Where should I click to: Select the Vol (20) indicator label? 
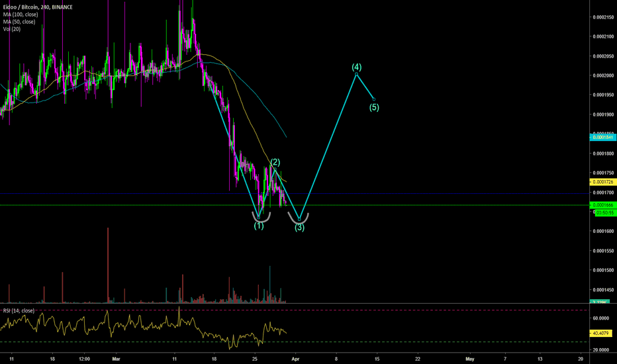click(x=12, y=29)
